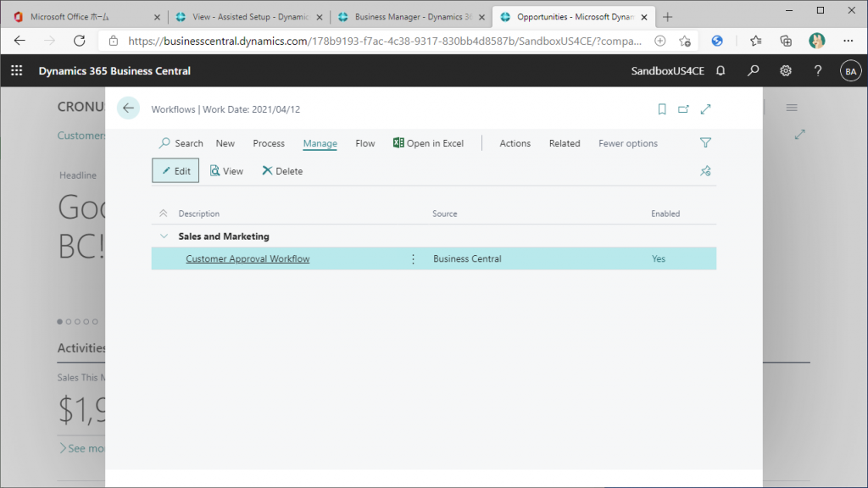
Task: Open browser profile avatar
Action: [x=816, y=41]
